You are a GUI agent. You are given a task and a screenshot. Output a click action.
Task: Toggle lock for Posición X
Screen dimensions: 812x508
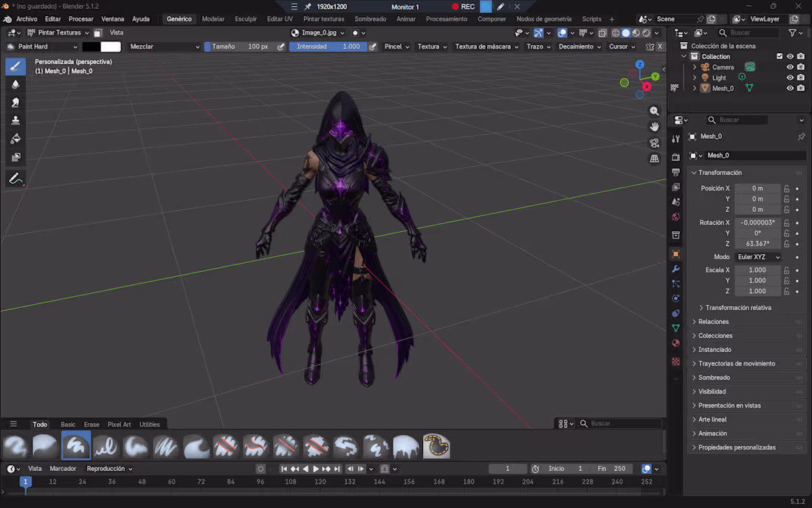pos(787,188)
